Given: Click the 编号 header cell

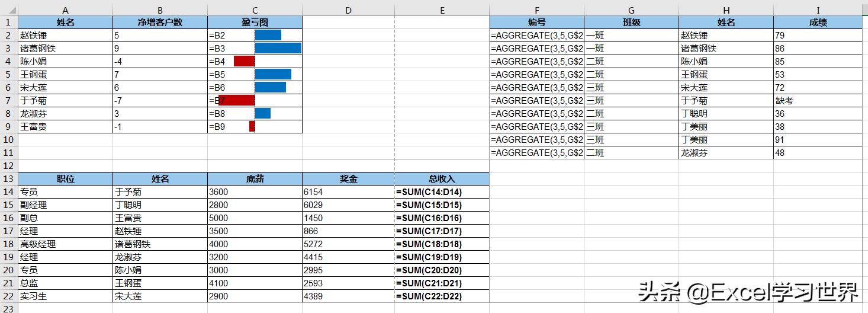Looking at the screenshot, I should click(x=536, y=23).
